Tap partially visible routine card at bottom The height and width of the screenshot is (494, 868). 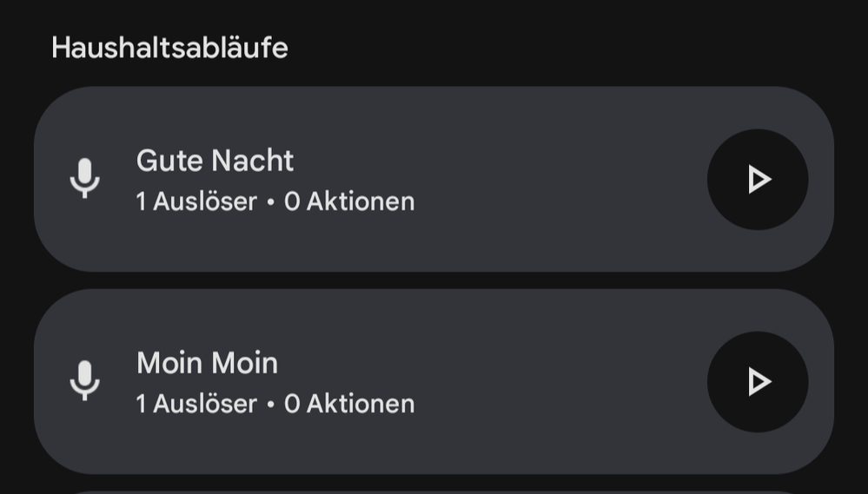pos(433,491)
